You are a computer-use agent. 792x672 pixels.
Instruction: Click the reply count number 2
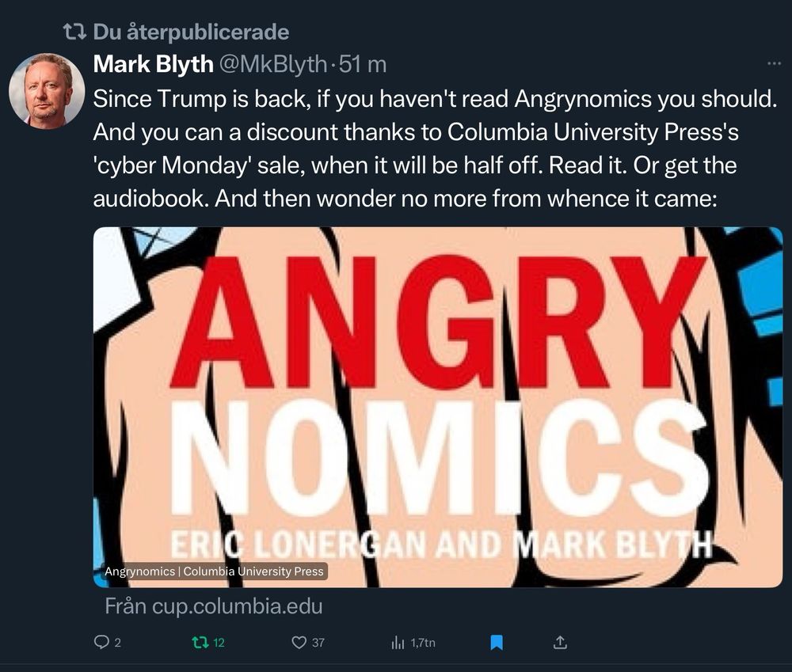tap(118, 643)
